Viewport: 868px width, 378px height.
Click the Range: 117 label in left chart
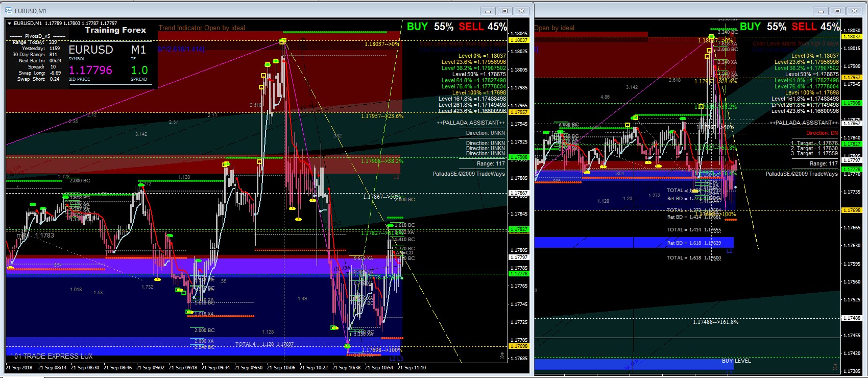(491, 164)
